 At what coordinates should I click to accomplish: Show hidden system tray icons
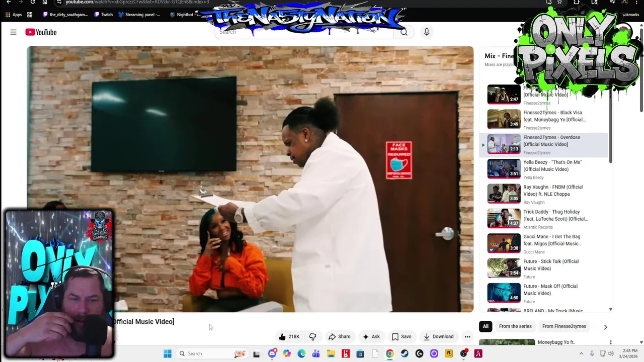coord(581,353)
